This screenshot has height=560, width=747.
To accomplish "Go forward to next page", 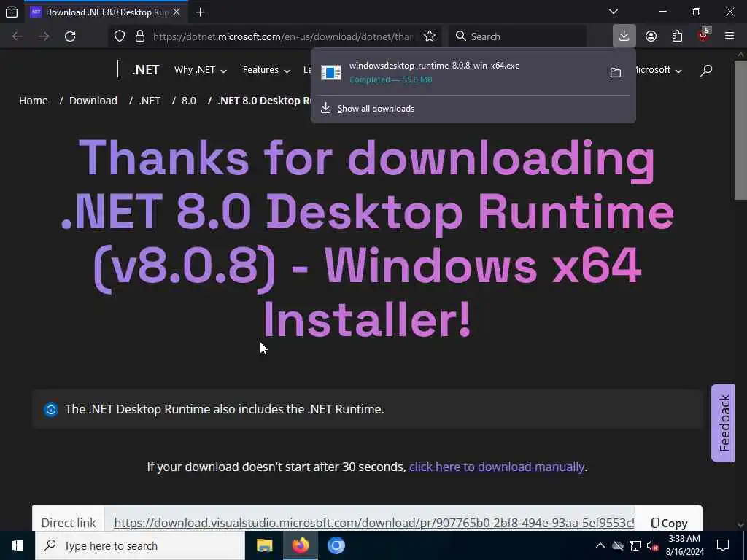I will click(44, 36).
